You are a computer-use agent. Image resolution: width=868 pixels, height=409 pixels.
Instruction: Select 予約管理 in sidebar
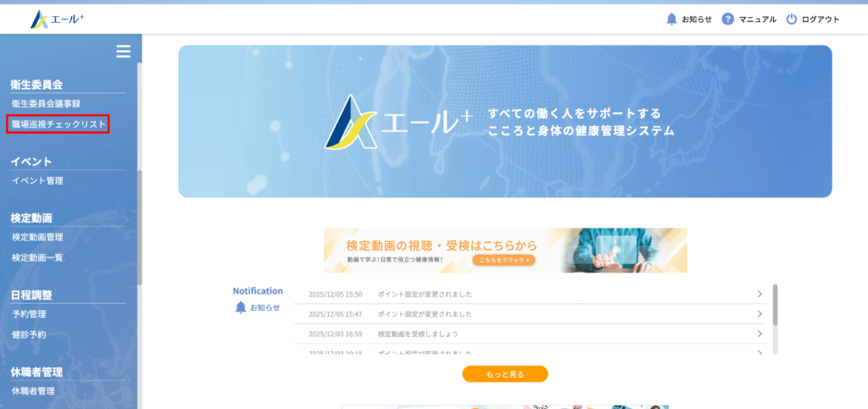(29, 314)
